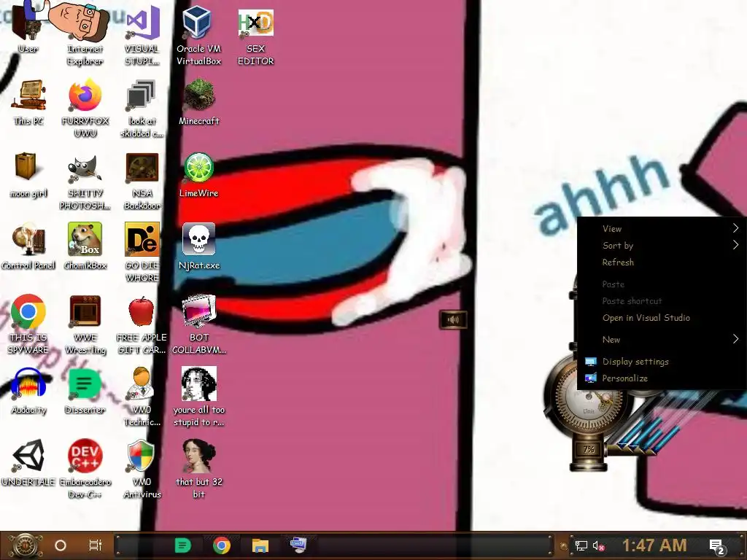Open the UNDERTALE Unity shortcut
747x560 pixels.
point(28,463)
